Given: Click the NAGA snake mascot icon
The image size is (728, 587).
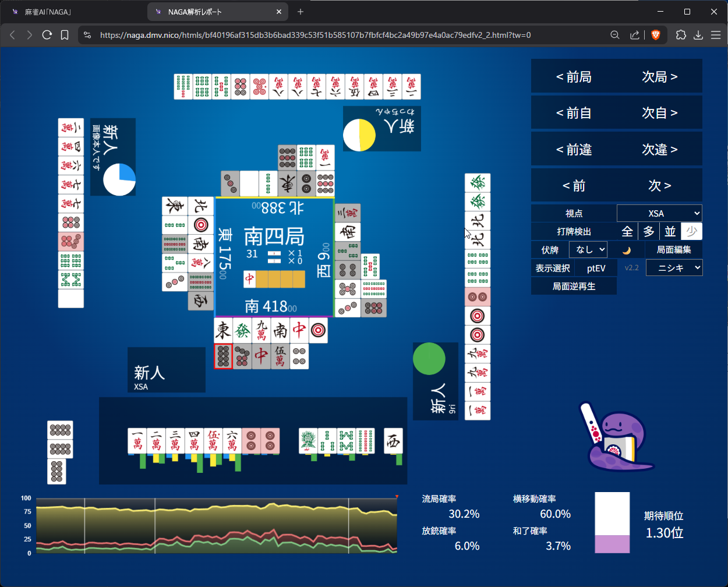Looking at the screenshot, I should coord(617,436).
